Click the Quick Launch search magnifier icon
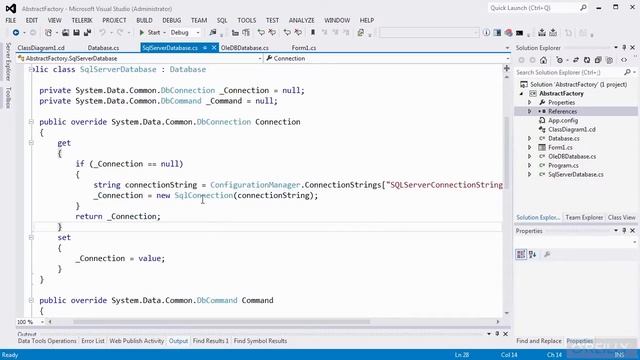Screen dimensions: 640x360 click(x=583, y=8)
